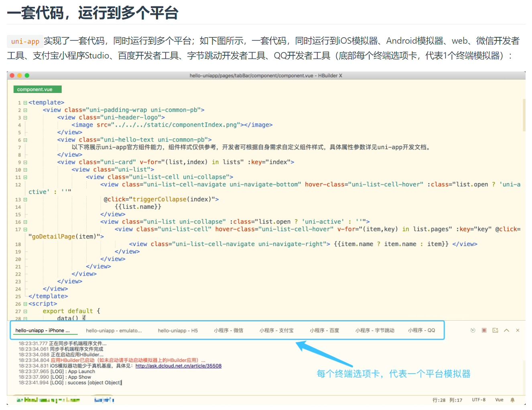Fold the uni-list view at line 10
Viewport: 532px width, 410px height.
[25, 170]
